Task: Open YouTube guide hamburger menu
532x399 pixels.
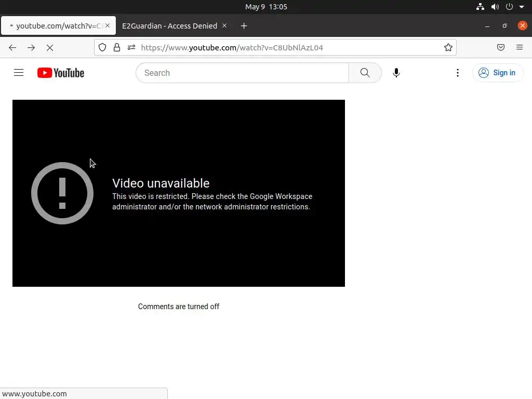Action: point(19,73)
